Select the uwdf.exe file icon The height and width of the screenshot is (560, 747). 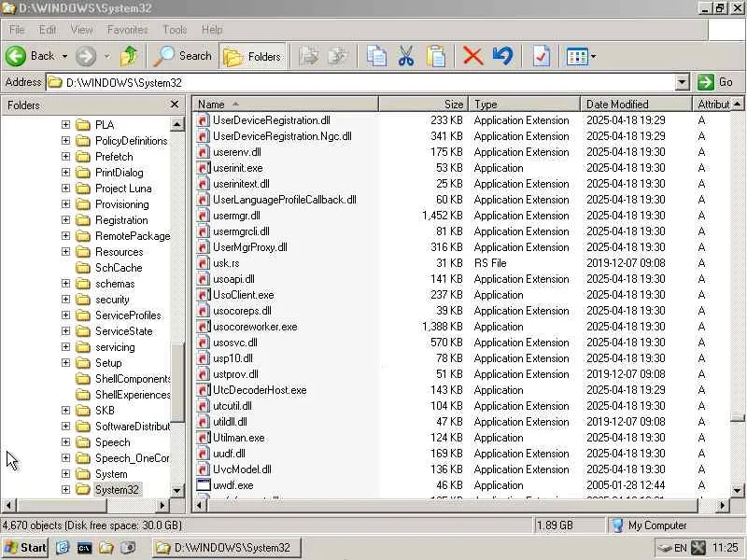tap(204, 485)
